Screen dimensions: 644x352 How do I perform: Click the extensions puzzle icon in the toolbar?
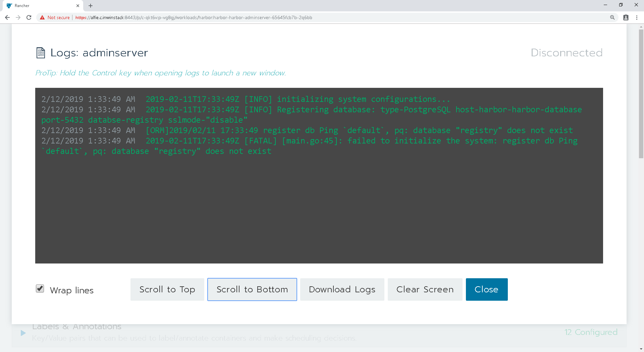coord(625,17)
